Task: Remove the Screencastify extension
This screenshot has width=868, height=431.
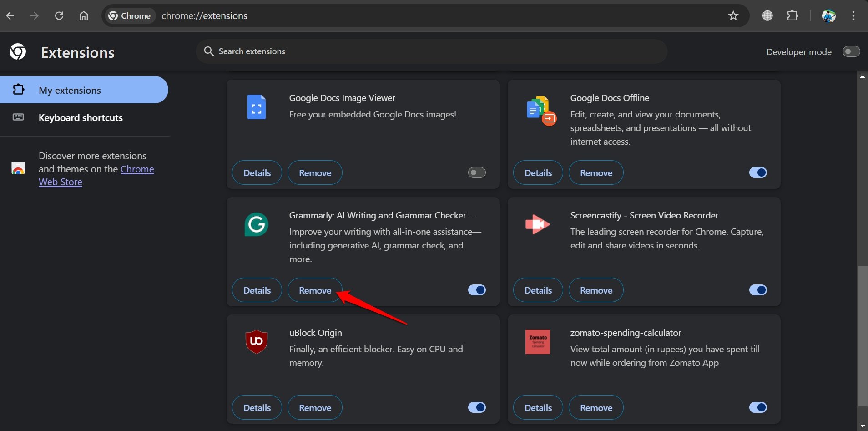Action: (596, 290)
